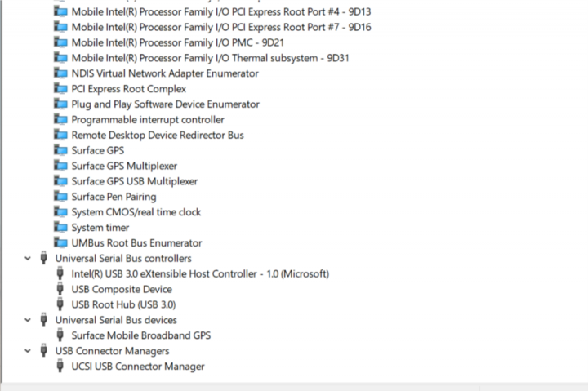This screenshot has height=391, width=588.
Task: Collapse the Universal Serial Bus controllers category
Action: (28, 258)
